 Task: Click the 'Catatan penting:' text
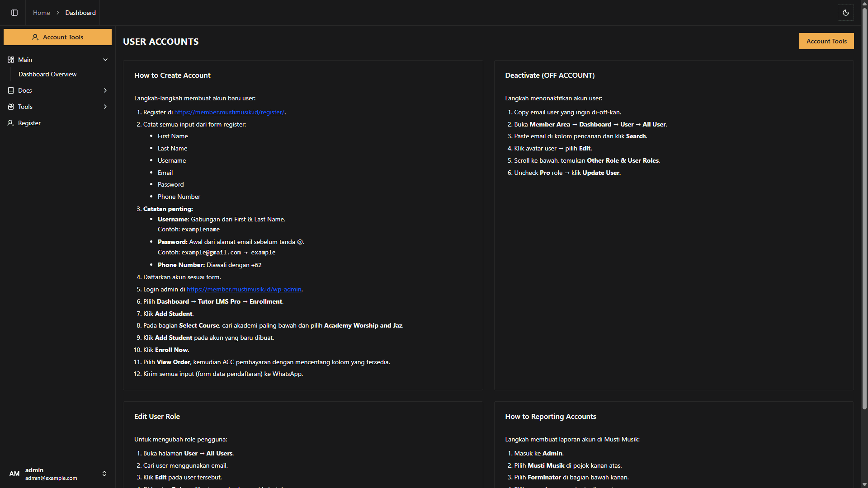point(168,209)
